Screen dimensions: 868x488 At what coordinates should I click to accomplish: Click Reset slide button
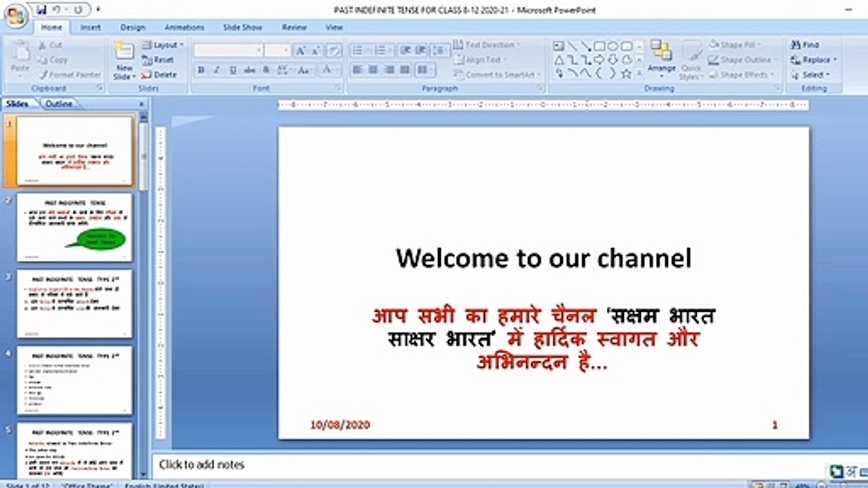click(158, 60)
